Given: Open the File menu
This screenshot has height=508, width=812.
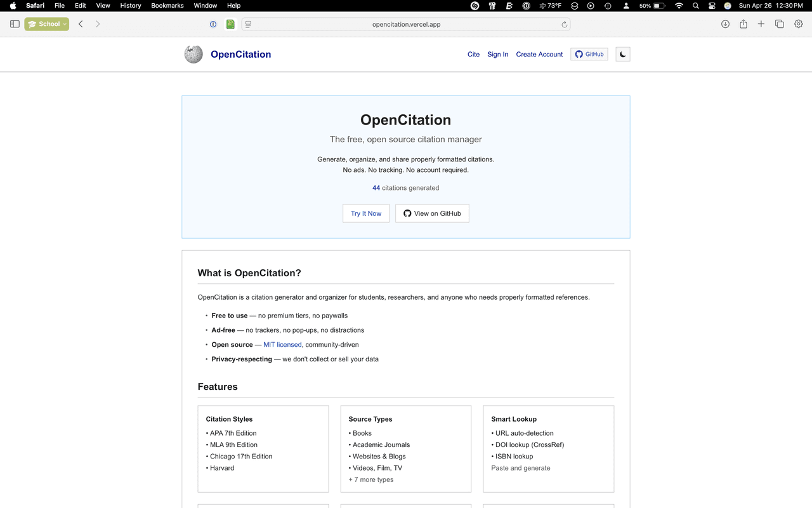Looking at the screenshot, I should (x=60, y=6).
